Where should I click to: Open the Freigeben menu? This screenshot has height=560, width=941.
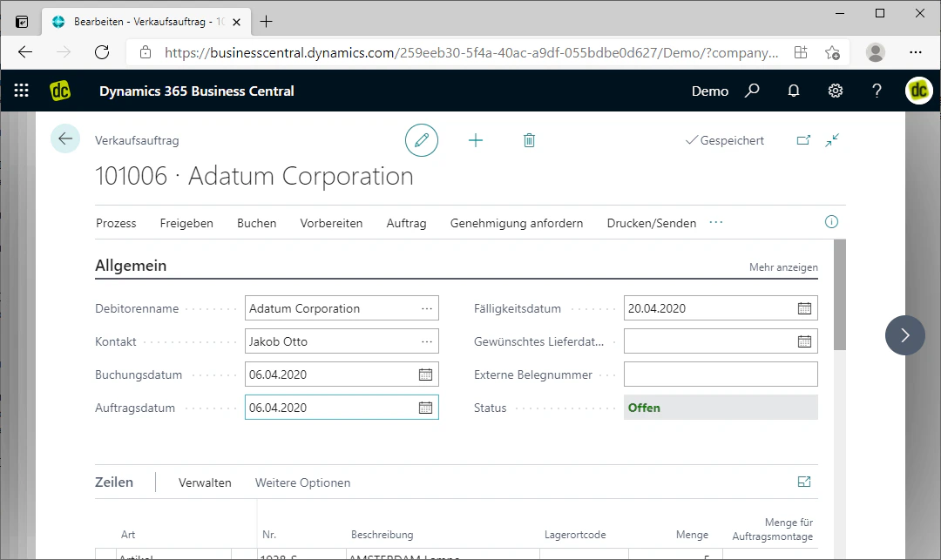[x=186, y=223]
